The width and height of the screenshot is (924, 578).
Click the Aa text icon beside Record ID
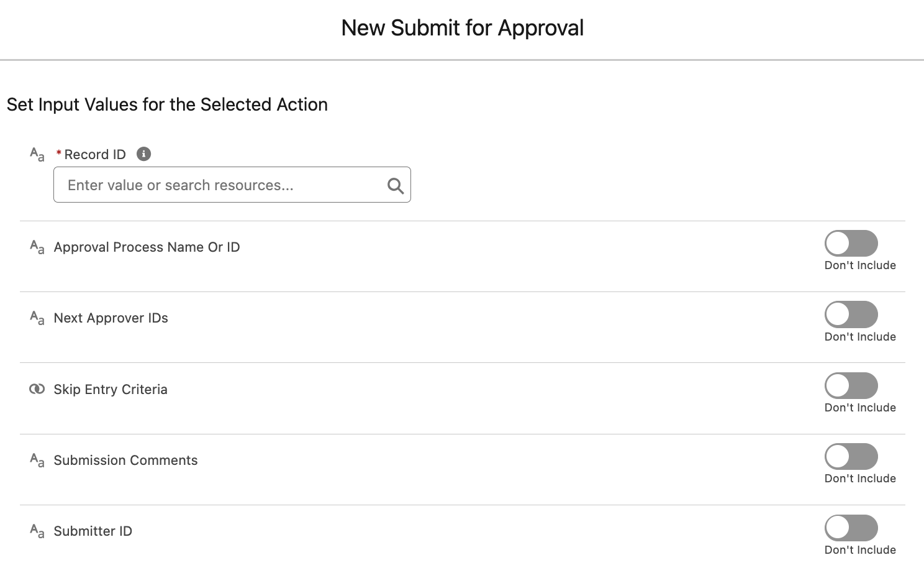pyautogui.click(x=37, y=155)
